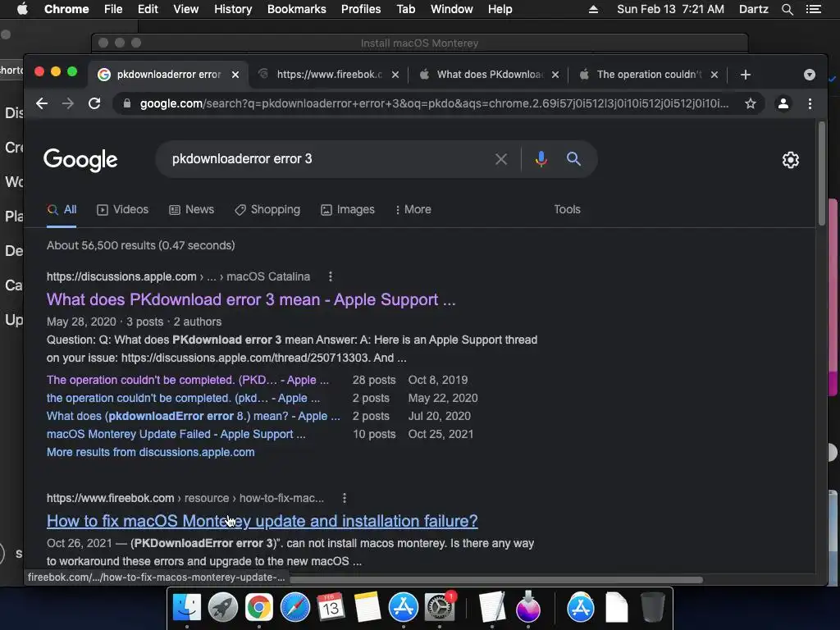
Task: Close 'The operation couldn't' tab
Action: coord(714,75)
